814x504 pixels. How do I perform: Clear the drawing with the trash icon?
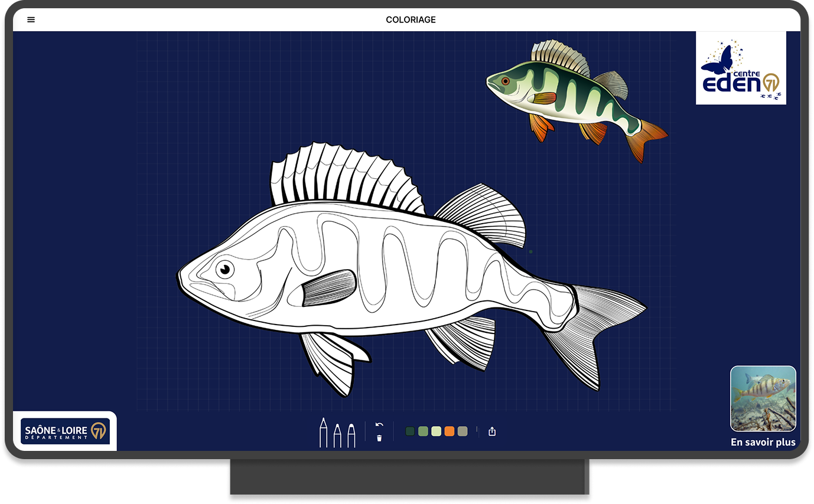[379, 438]
